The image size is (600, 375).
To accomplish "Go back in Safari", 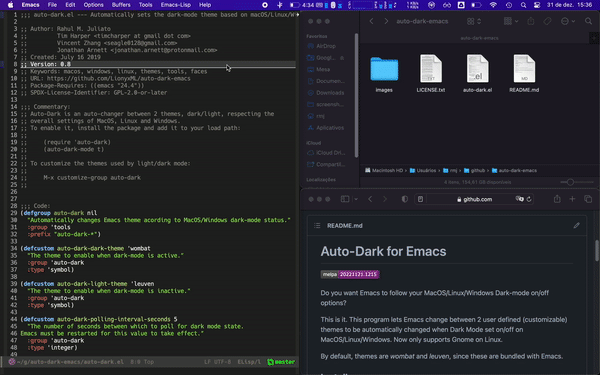I will click(x=370, y=199).
